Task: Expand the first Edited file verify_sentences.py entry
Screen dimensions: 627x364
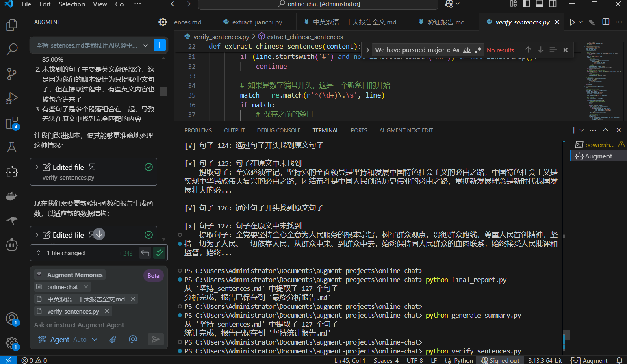Action: coord(37,167)
